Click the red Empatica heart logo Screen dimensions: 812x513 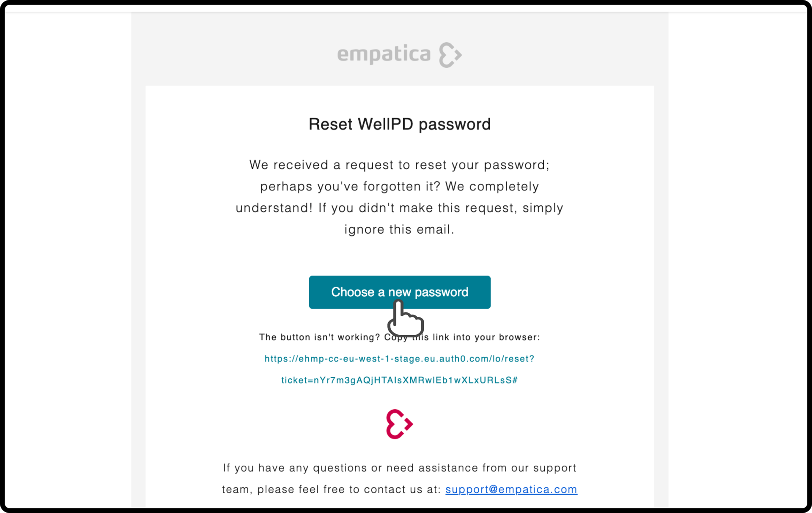[399, 424]
